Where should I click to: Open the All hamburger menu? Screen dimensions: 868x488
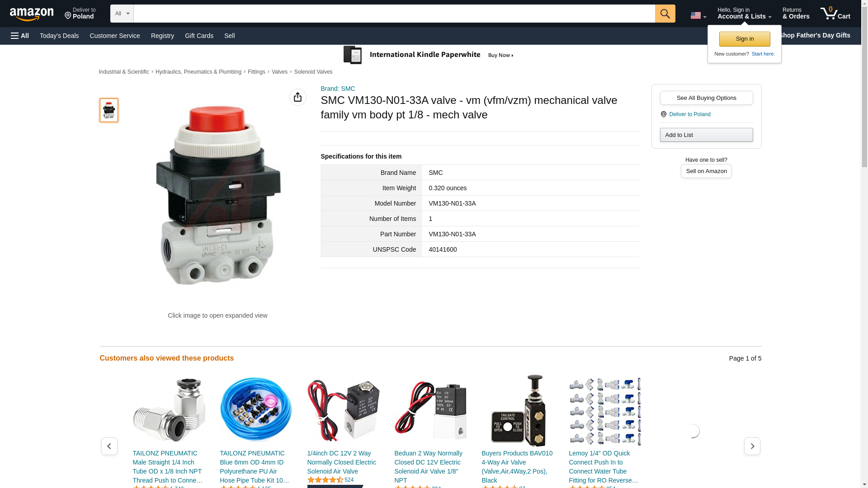coord(20,36)
